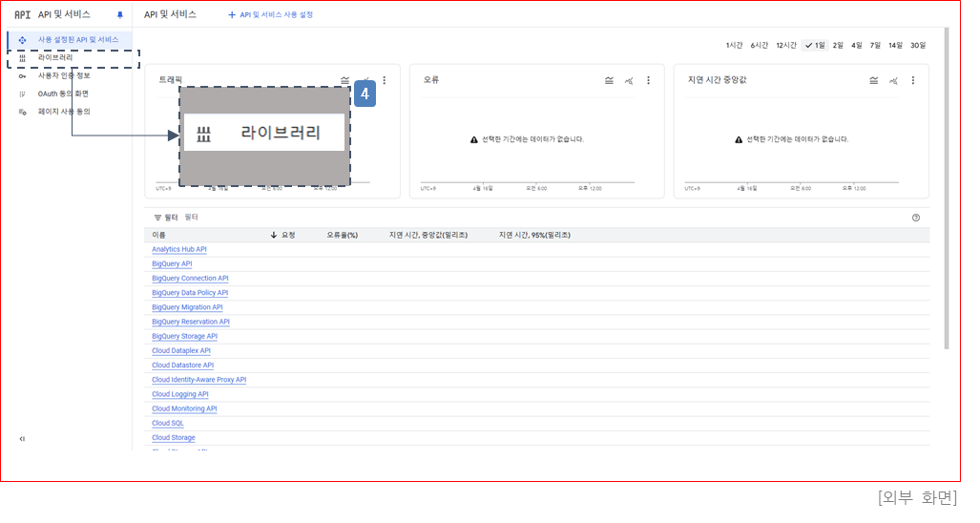Open the Cloud SQL link
Screen dimensions: 980x523
pyautogui.click(x=168, y=423)
